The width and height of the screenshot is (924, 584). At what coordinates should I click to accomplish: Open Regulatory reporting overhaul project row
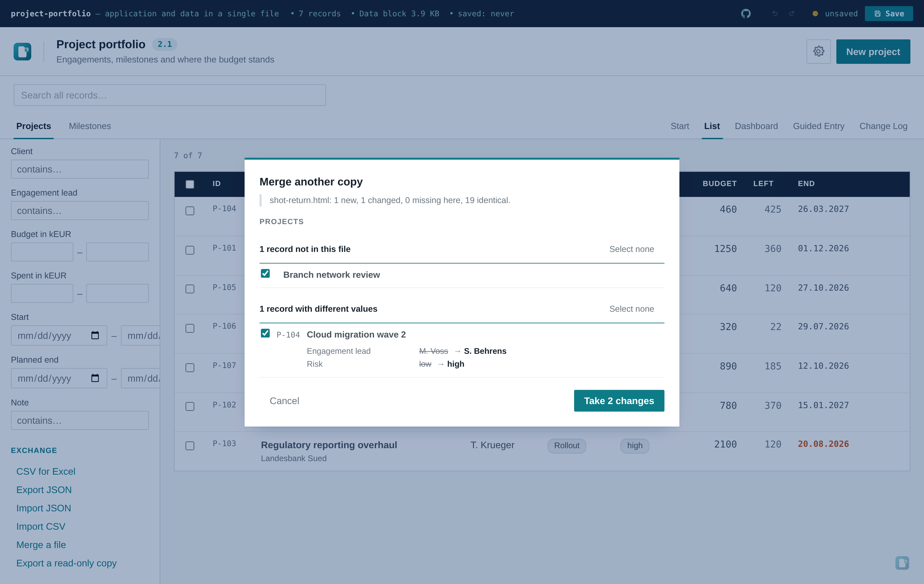[542, 451]
